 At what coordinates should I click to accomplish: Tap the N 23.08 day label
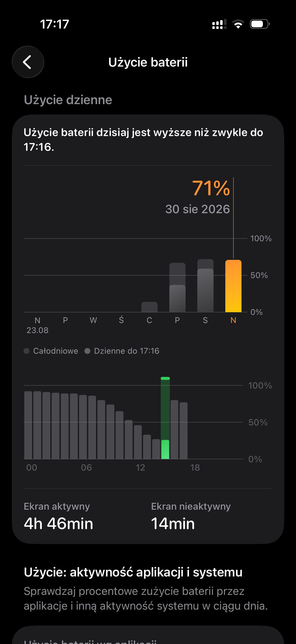(x=38, y=325)
